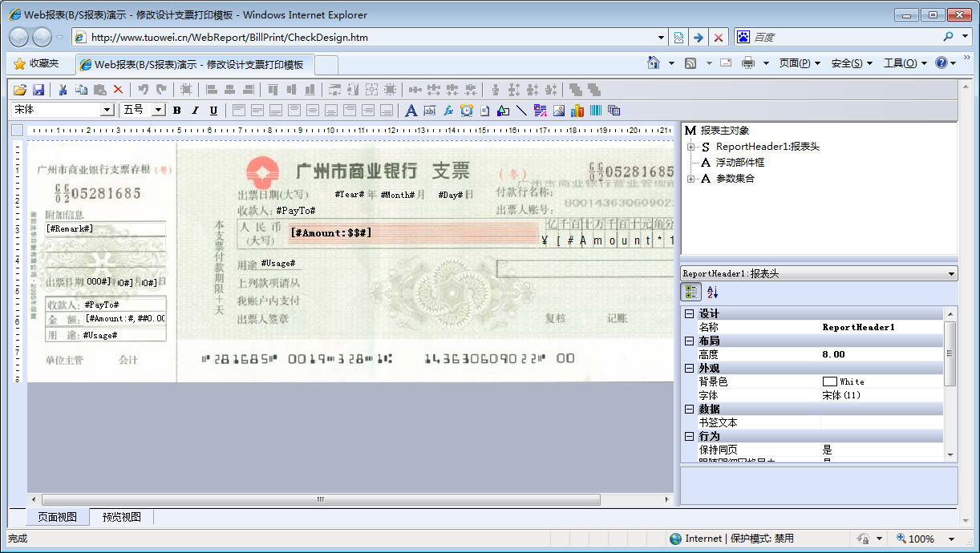The width and height of the screenshot is (980, 553).
Task: Click the Open file folder icon
Action: pos(21,90)
